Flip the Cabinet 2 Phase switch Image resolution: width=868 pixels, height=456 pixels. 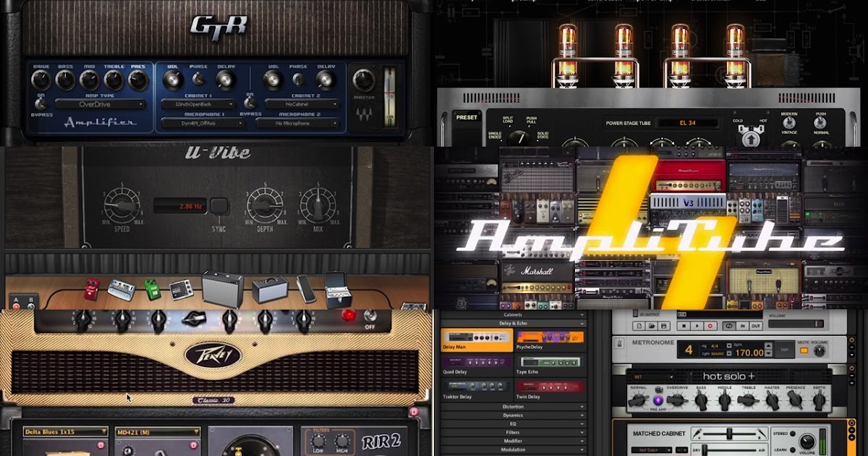297,80
